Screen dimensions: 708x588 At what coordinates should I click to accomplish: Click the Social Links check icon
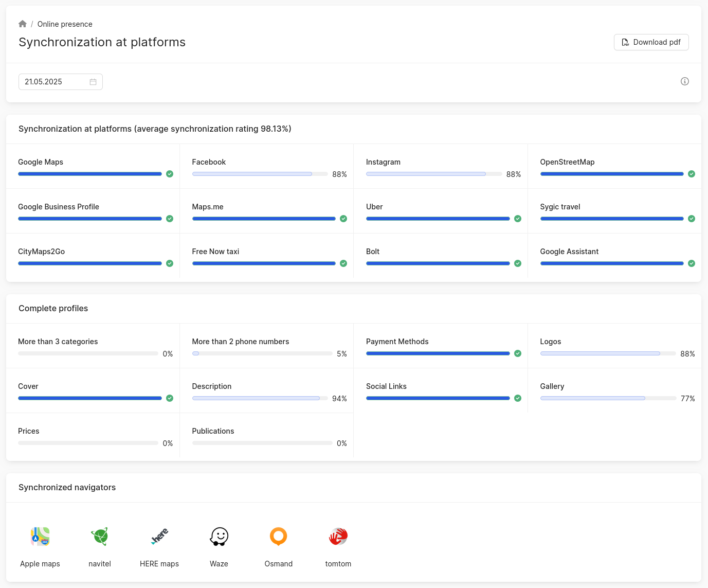point(518,398)
